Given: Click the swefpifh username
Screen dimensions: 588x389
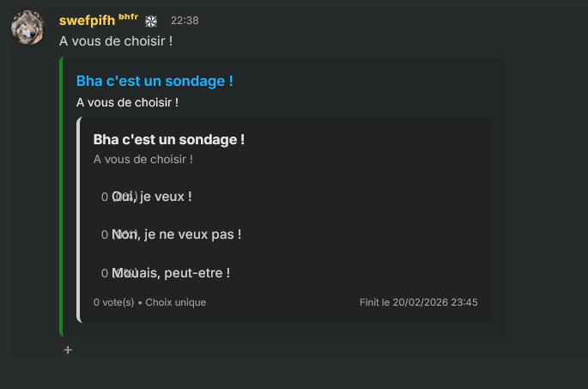Looking at the screenshot, I should pyautogui.click(x=87, y=20).
